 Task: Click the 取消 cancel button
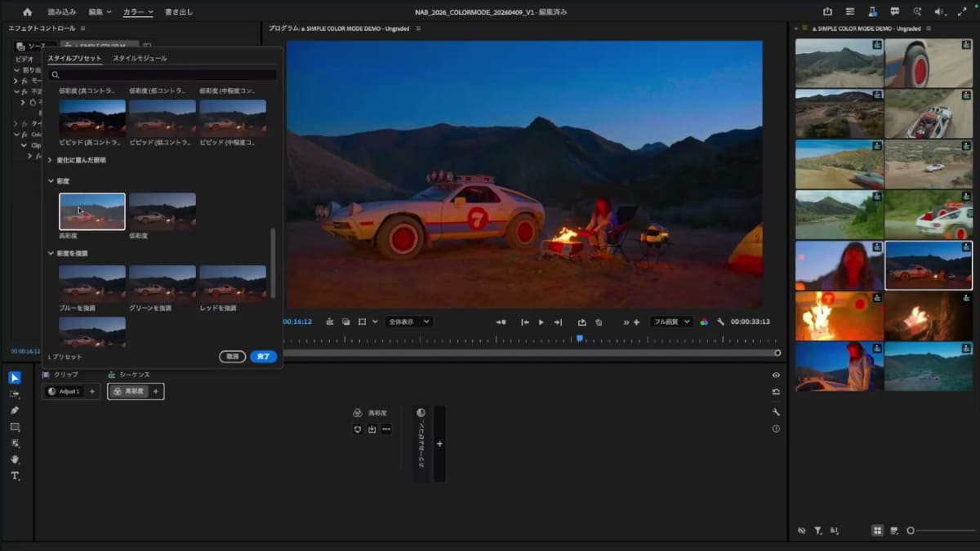pyautogui.click(x=233, y=357)
